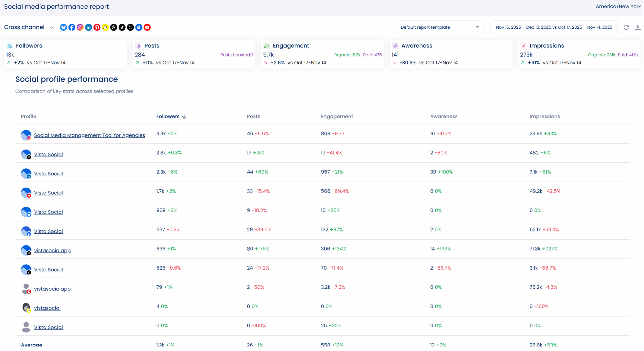Image resolution: width=644 pixels, height=351 pixels.
Task: Expand the Cross channel dropdown
Action: pos(29,27)
